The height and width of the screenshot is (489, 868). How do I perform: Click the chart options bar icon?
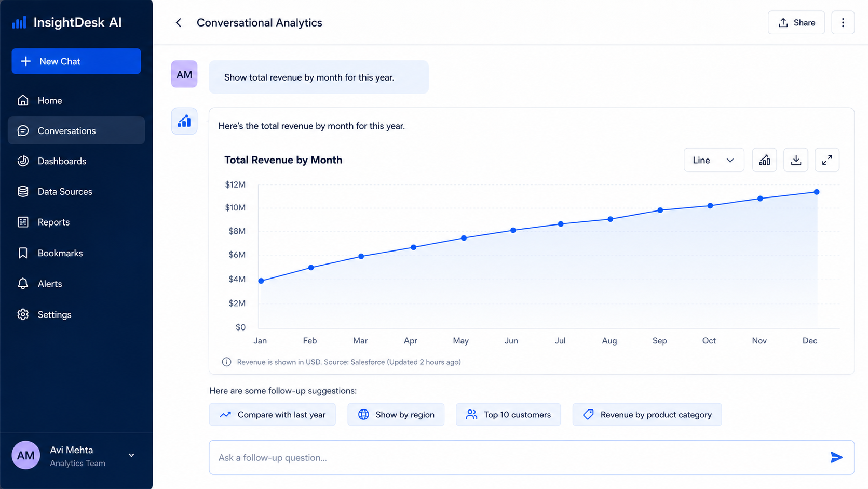(765, 160)
